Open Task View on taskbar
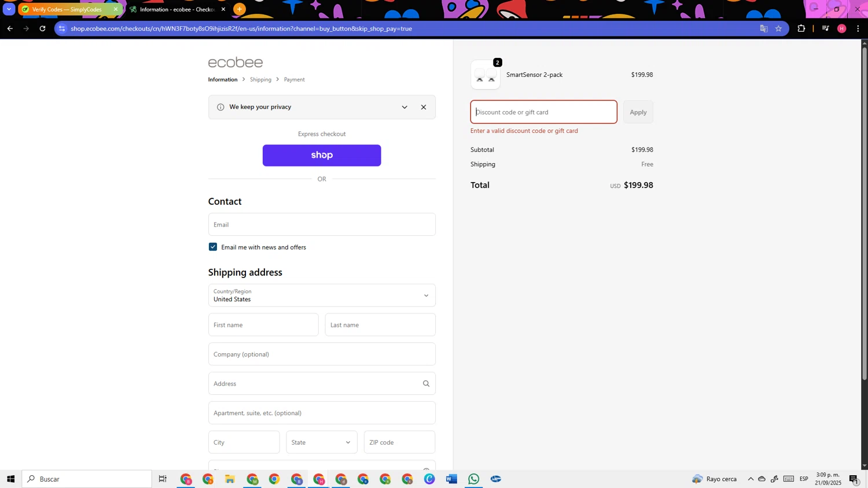868x488 pixels. tap(163, 479)
